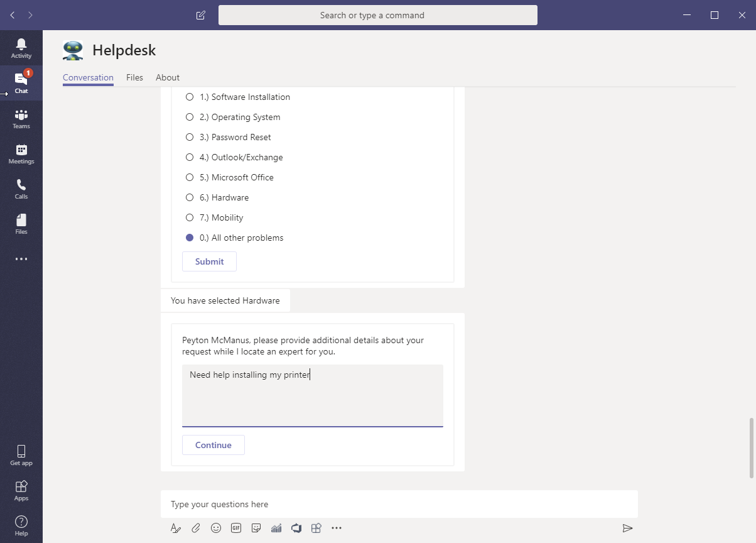Switch to the Files tab
This screenshot has height=543, width=756.
pos(134,77)
